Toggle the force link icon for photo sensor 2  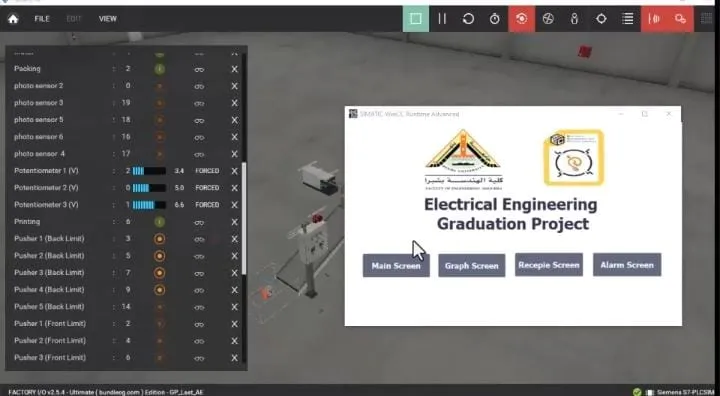[199, 86]
